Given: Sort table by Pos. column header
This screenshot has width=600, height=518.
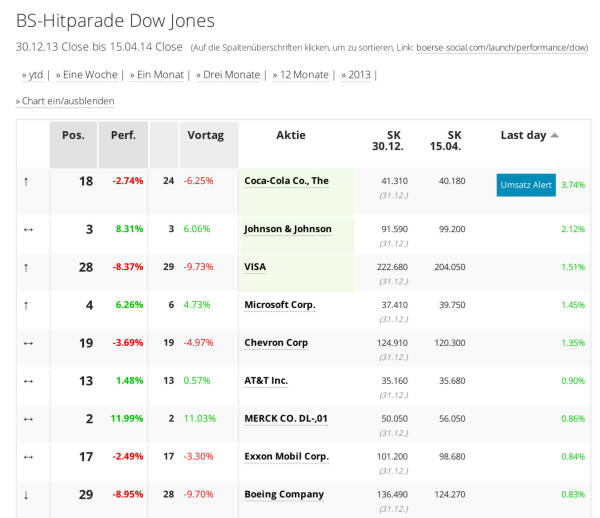Looking at the screenshot, I should [x=73, y=135].
